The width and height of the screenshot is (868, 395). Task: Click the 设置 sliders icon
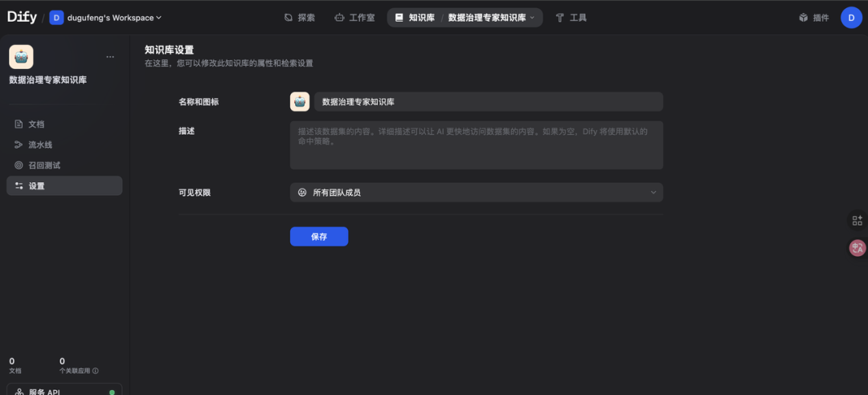[x=18, y=186]
